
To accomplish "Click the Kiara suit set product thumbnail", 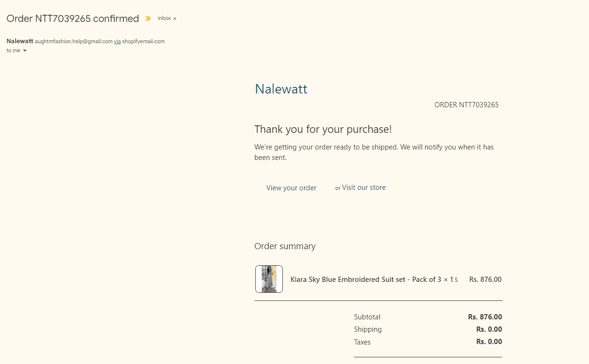I will coord(269,279).
